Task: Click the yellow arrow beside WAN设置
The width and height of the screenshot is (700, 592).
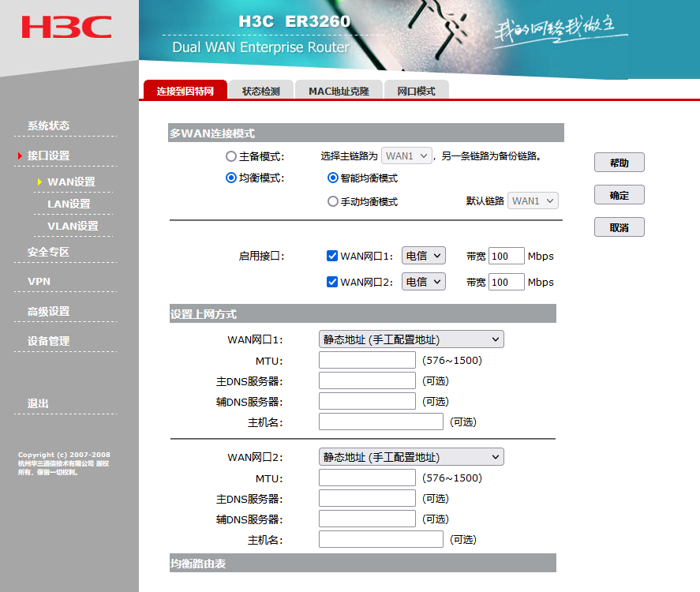Action: [39, 182]
